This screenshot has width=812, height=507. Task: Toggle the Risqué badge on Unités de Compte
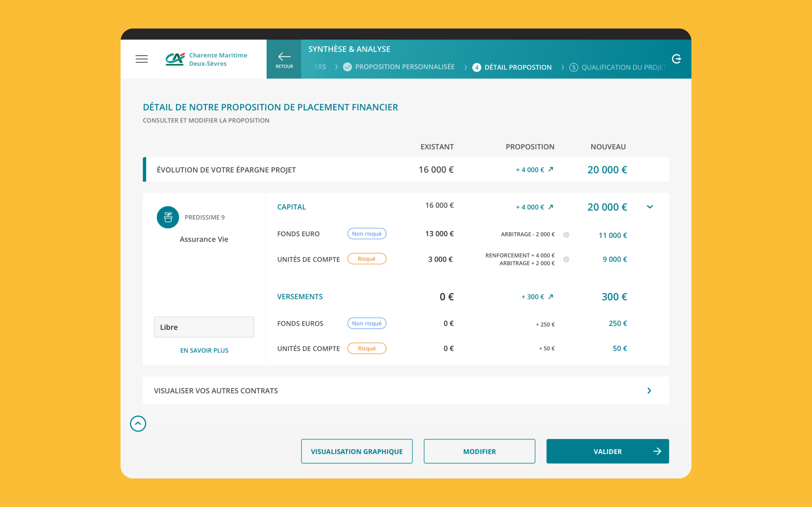tap(367, 258)
